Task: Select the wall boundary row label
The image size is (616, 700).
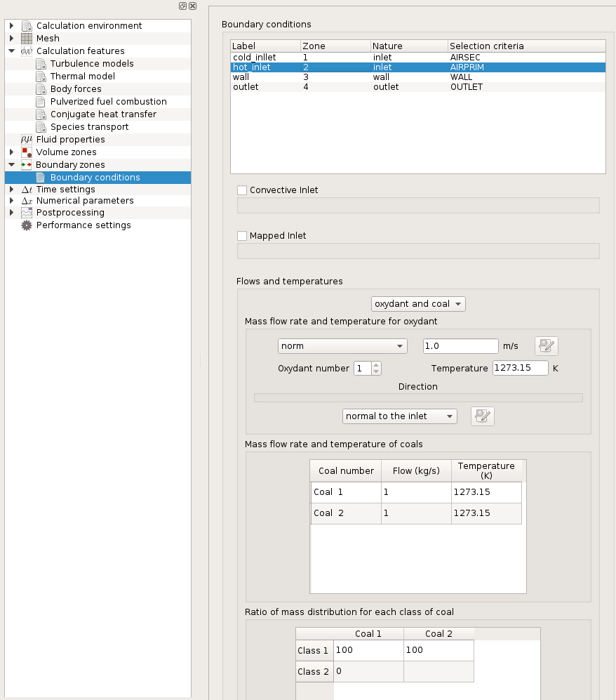Action: click(241, 77)
